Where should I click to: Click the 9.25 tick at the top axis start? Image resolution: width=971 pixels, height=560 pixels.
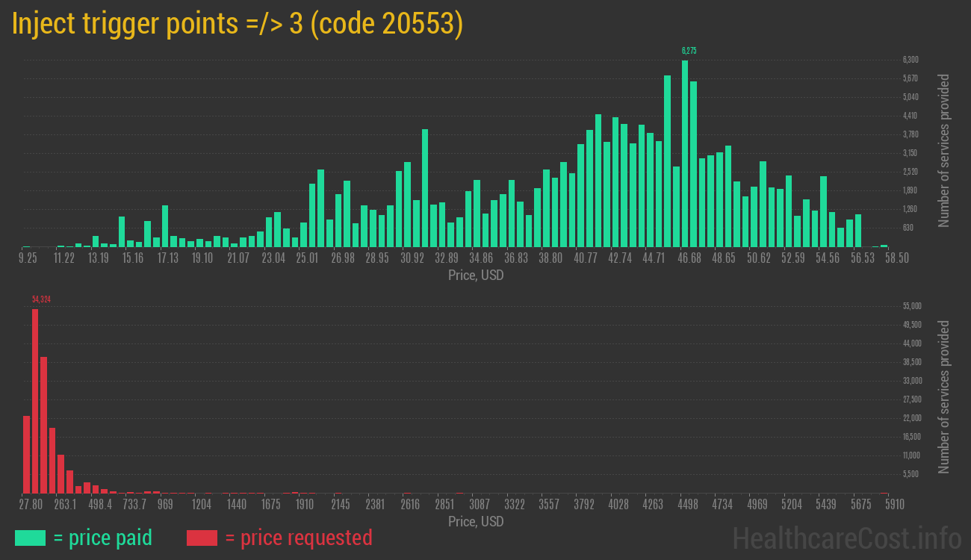(x=28, y=258)
